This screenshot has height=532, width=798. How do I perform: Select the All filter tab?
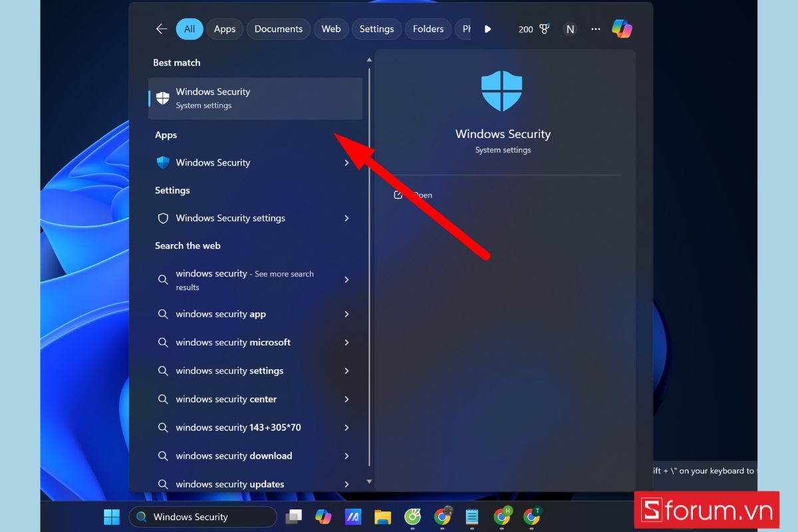pyautogui.click(x=190, y=29)
